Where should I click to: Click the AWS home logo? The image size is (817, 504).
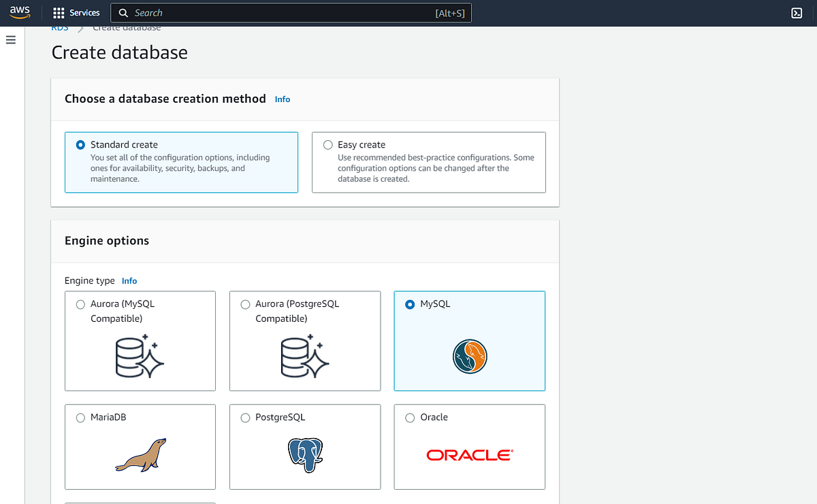click(18, 12)
